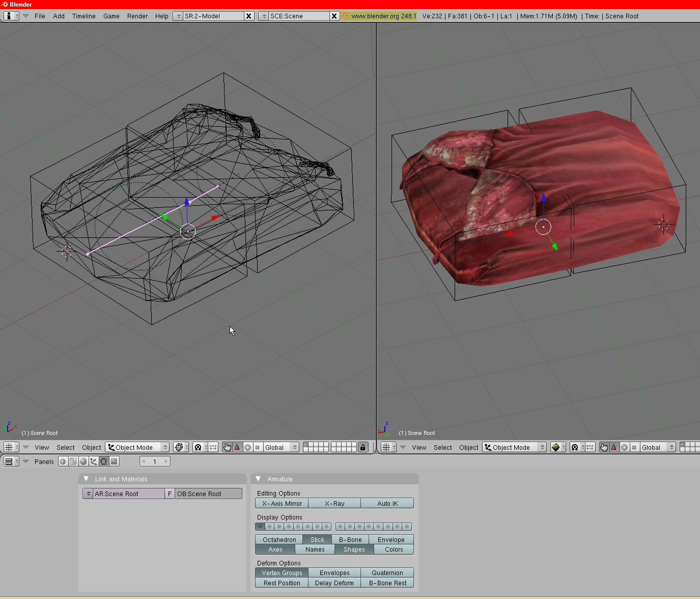Enable X-Axis Mirror editing option

(282, 503)
